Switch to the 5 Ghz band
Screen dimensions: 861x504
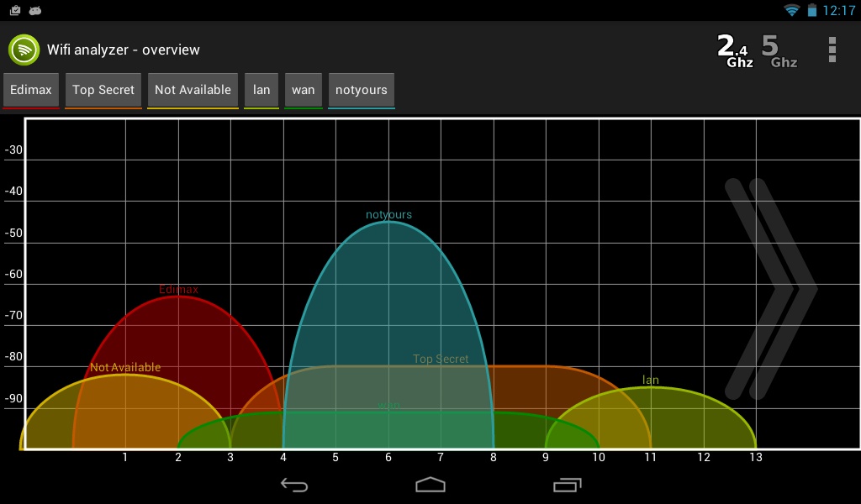coord(779,51)
